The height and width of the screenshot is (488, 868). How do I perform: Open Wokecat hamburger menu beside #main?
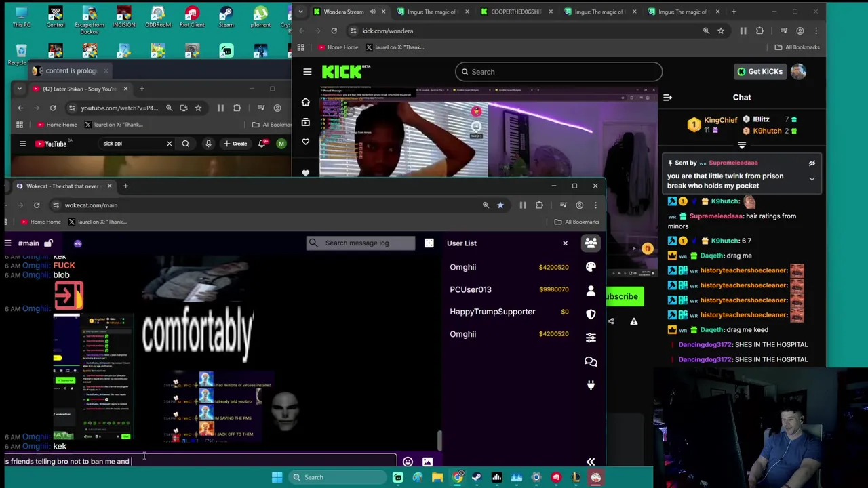click(x=7, y=243)
